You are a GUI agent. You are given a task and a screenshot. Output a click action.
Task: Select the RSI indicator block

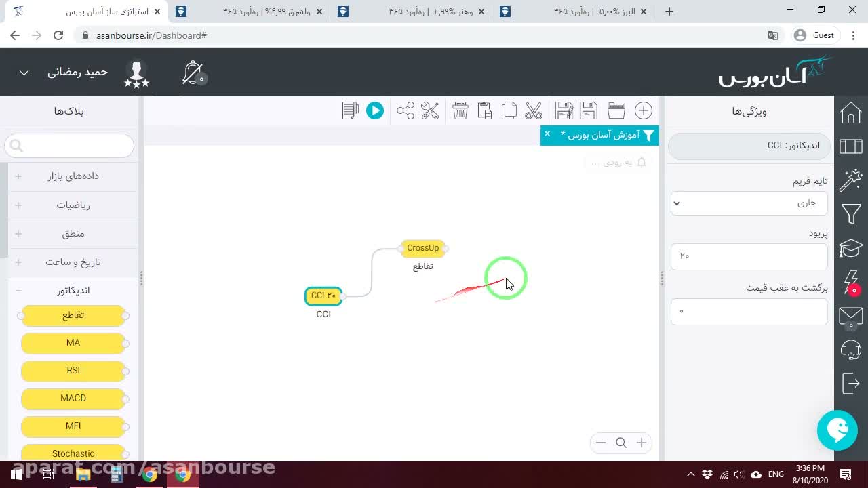click(x=73, y=370)
